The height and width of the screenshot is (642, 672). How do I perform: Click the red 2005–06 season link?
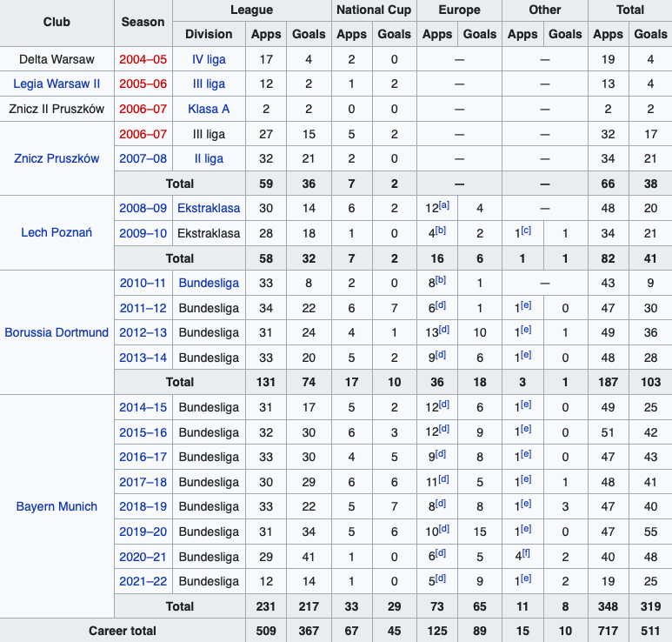143,84
